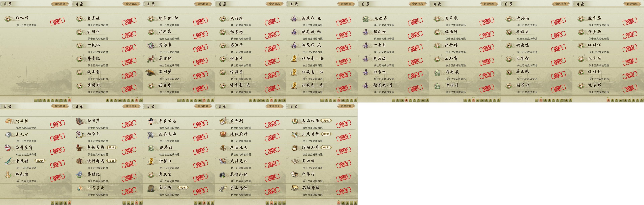Select the golden statue icon for 惜往日
The height and width of the screenshot is (205, 644).
151,161
